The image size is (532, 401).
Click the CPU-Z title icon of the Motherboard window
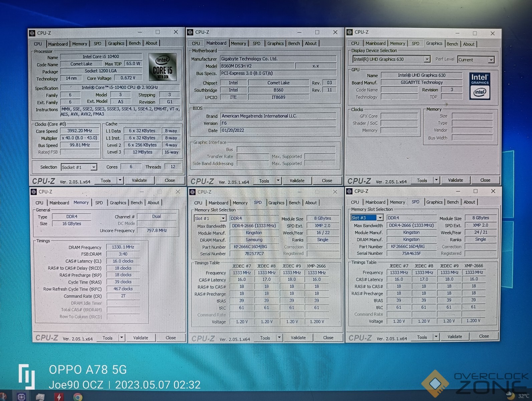190,32
